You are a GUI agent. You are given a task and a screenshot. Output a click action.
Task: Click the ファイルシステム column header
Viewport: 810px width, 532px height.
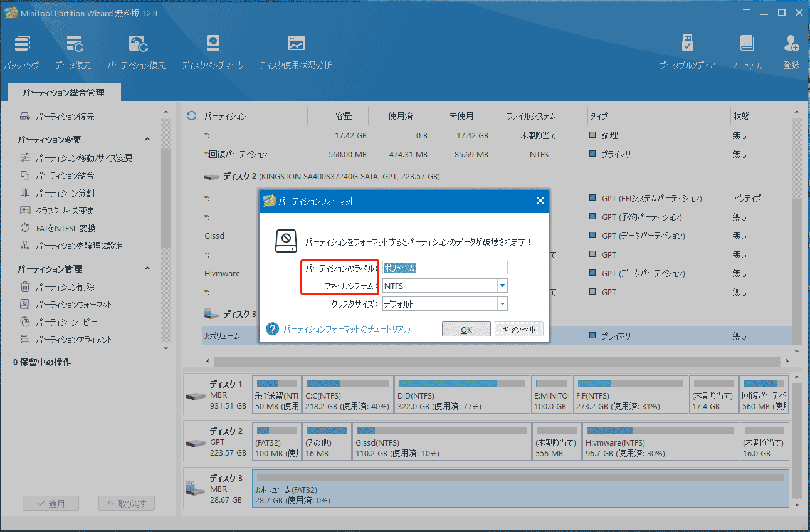(530, 116)
